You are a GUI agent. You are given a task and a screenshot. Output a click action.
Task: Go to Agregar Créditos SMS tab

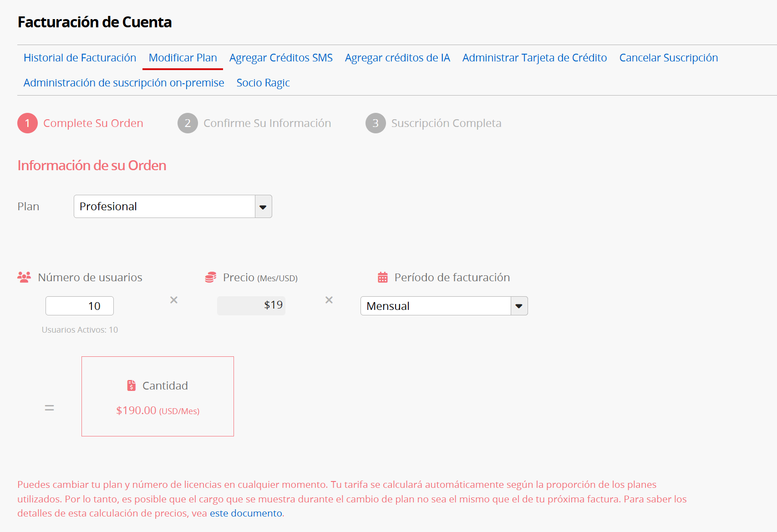tap(281, 58)
